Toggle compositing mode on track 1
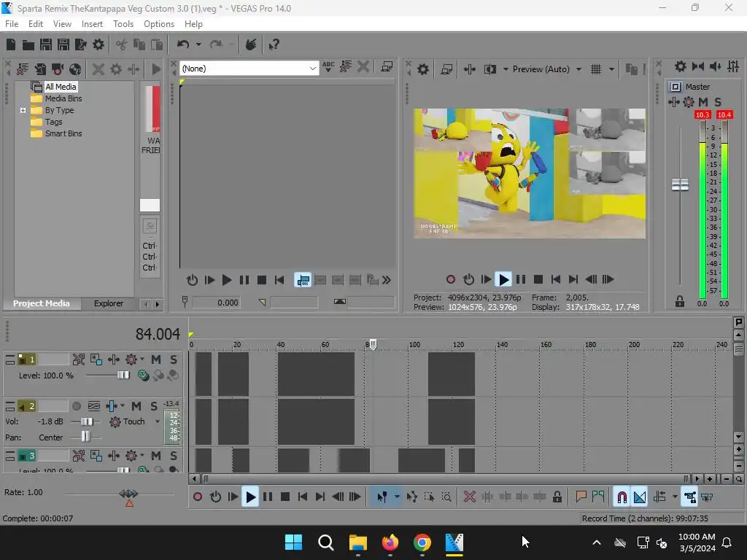 point(143,376)
